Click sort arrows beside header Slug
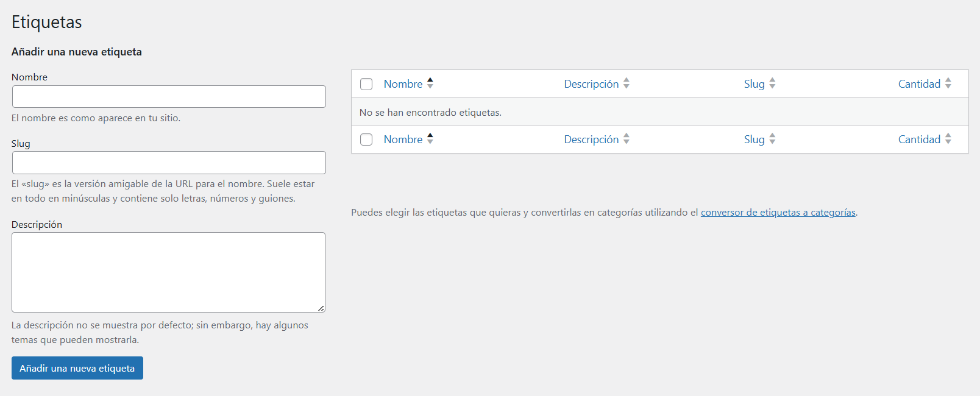This screenshot has width=980, height=396. pos(772,83)
